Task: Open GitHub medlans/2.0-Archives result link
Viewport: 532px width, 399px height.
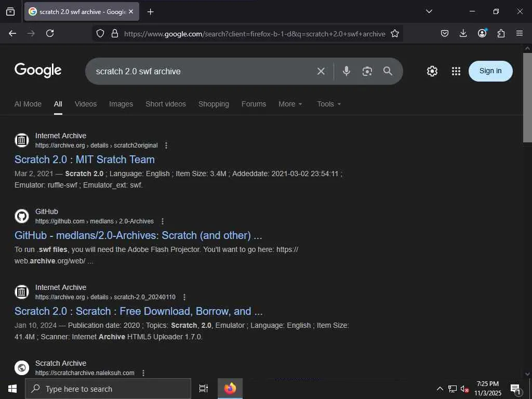Action: pos(138,235)
